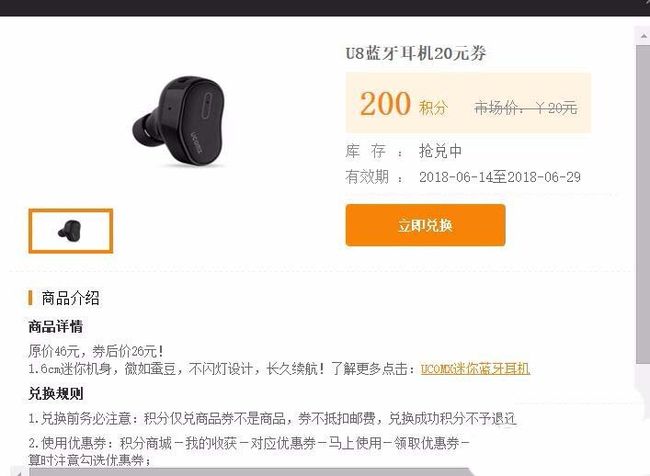Click the struck-through 市场价 ¥20元 text
The width and height of the screenshot is (650, 476).
(x=526, y=108)
